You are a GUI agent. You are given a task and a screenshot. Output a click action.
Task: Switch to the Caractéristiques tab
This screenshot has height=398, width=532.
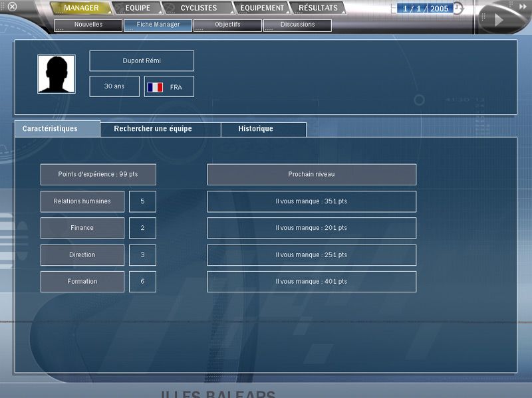pyautogui.click(x=57, y=129)
